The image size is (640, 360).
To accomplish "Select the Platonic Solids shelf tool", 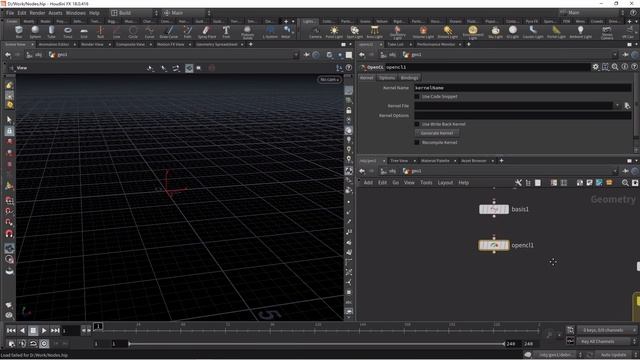I will pyautogui.click(x=247, y=32).
